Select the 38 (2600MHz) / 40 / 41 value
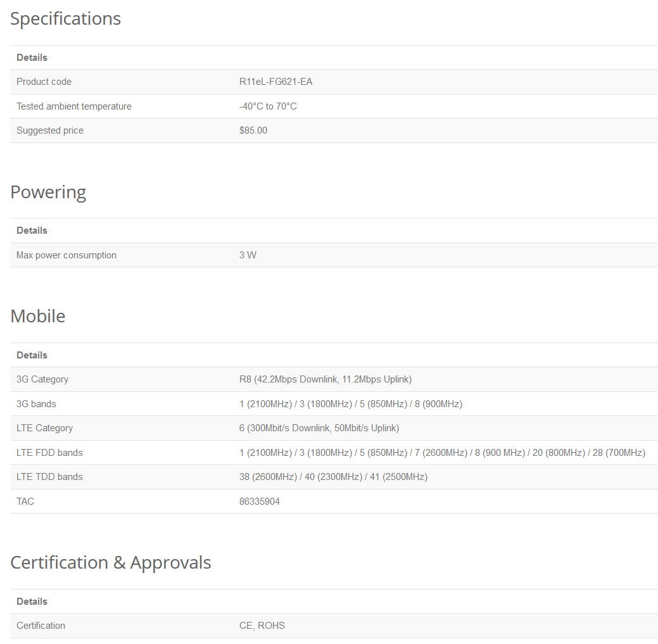The image size is (658, 644). [333, 477]
